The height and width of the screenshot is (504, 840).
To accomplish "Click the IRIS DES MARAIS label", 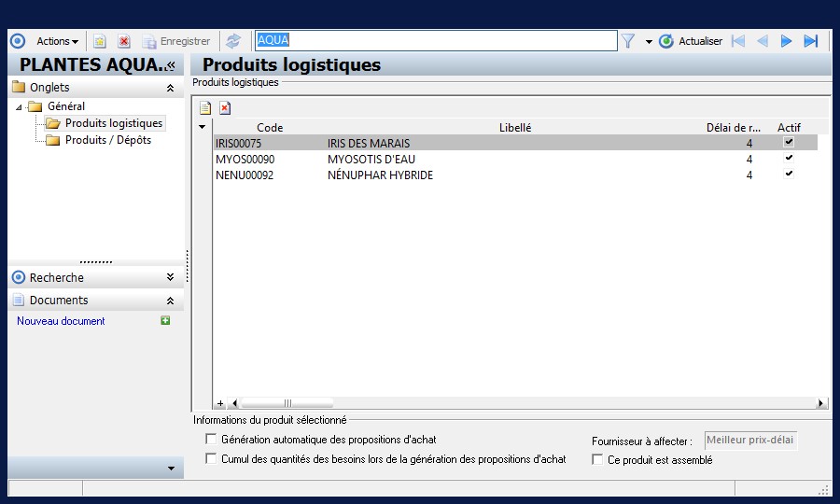I will 369,144.
